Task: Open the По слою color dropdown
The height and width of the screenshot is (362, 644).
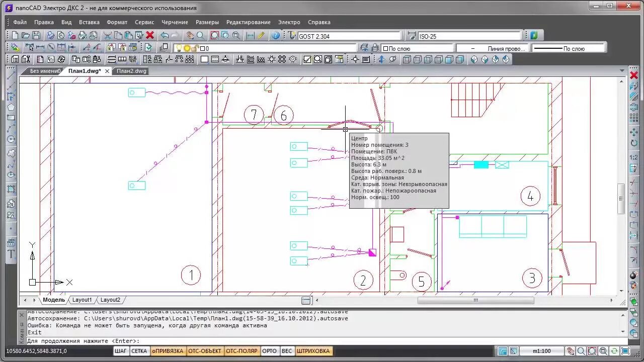Action: (x=417, y=48)
